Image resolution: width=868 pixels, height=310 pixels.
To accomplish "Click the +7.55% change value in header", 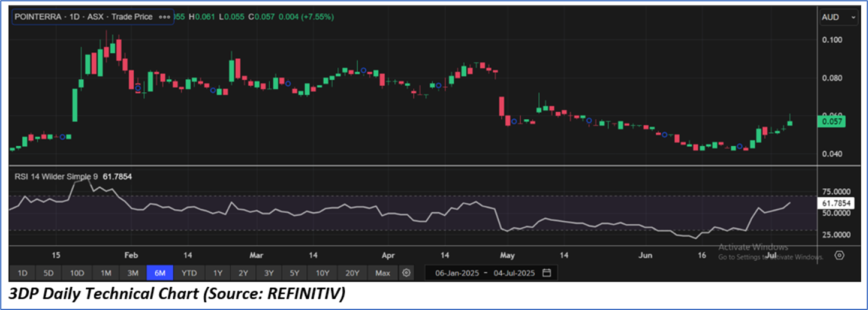I will [x=318, y=17].
